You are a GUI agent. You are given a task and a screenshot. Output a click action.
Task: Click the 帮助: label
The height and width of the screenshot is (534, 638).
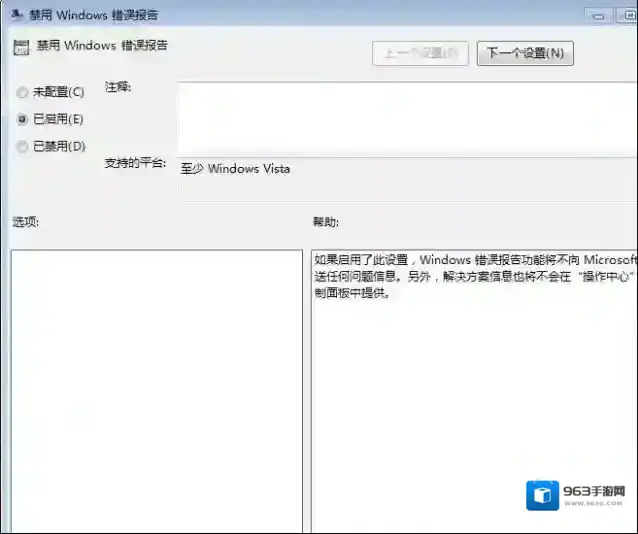point(326,222)
